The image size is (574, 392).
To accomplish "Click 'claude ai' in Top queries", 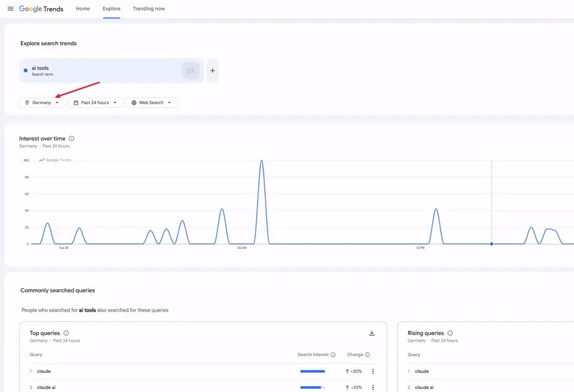I will coord(46,387).
